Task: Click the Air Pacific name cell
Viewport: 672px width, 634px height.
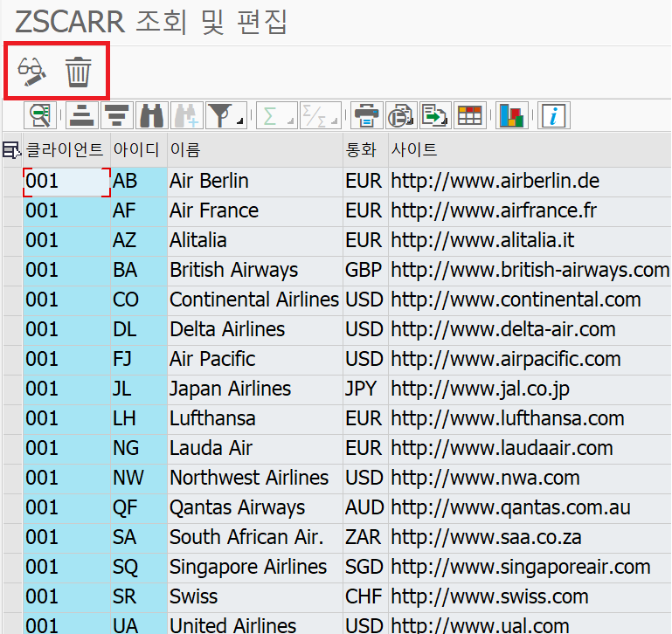Action: pyautogui.click(x=255, y=361)
